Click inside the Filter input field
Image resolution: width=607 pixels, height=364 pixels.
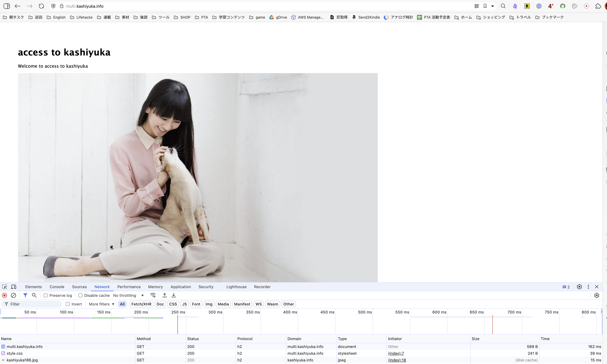[x=32, y=304]
